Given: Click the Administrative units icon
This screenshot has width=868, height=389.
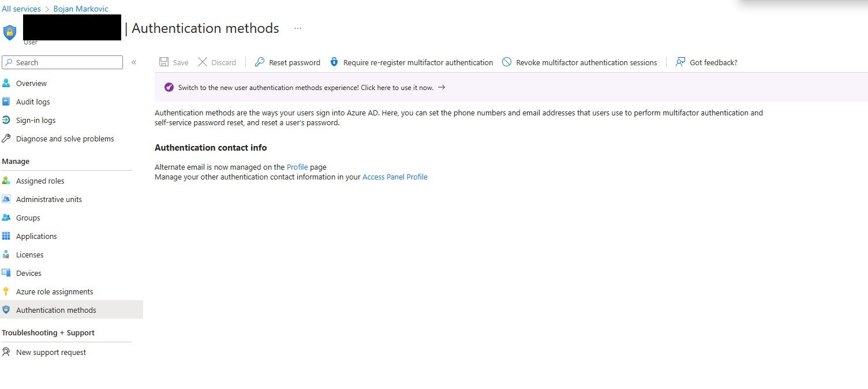Looking at the screenshot, I should [6, 199].
